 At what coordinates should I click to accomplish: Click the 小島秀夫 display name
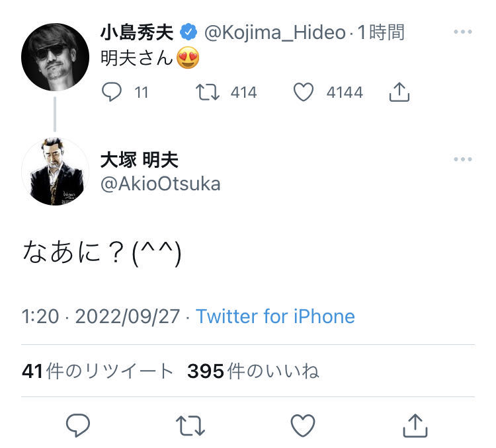[x=136, y=32]
